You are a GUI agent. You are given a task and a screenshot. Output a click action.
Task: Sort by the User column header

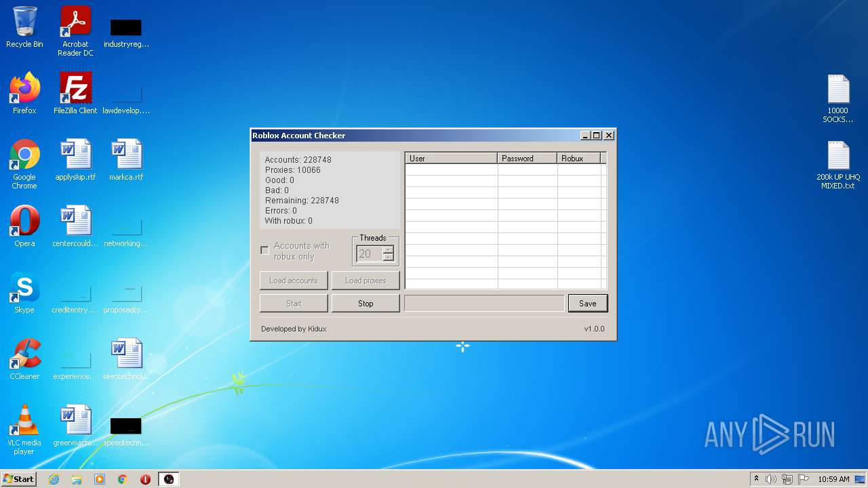coord(452,159)
